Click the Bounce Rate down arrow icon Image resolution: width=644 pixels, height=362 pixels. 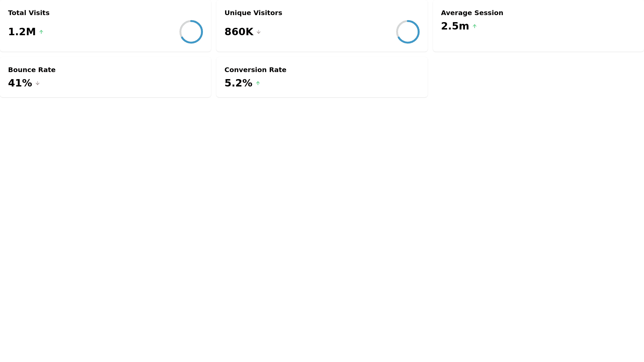(38, 83)
